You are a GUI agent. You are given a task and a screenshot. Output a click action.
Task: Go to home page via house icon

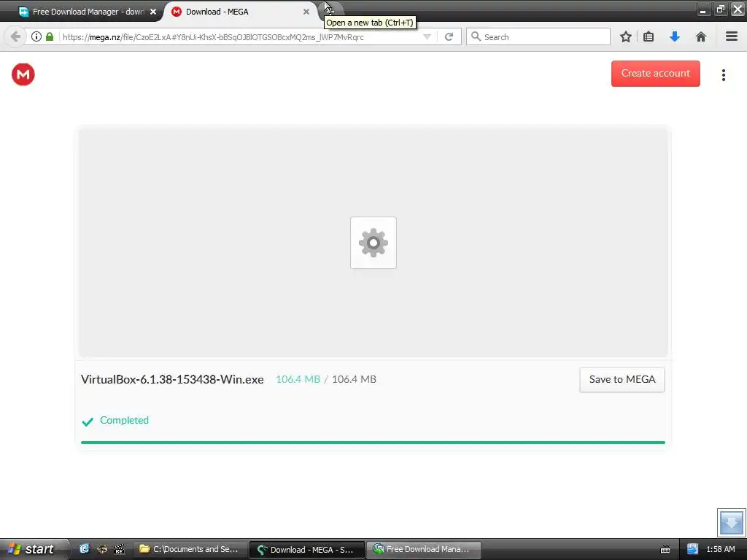[x=701, y=36]
